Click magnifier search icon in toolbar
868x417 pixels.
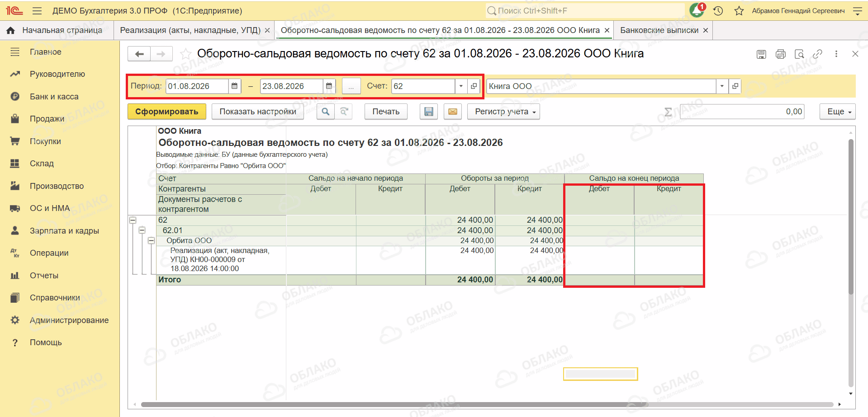325,112
